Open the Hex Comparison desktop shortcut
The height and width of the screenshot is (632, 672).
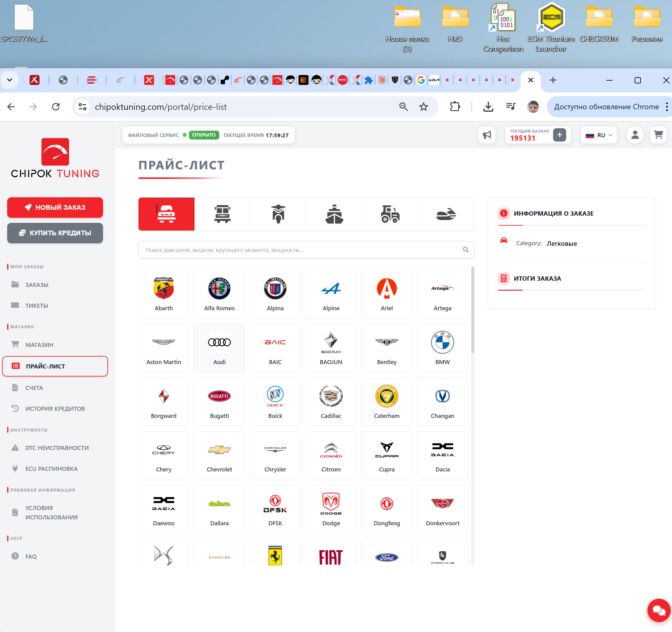[503, 28]
